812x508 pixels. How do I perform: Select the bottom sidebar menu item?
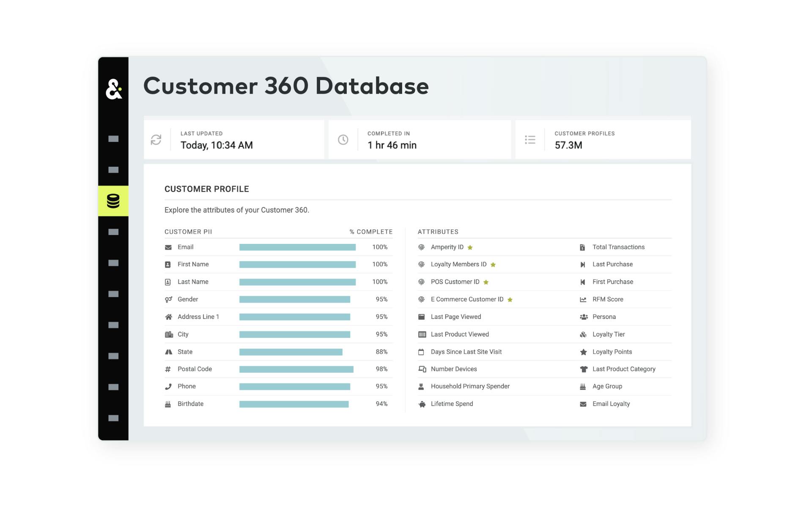pos(113,418)
